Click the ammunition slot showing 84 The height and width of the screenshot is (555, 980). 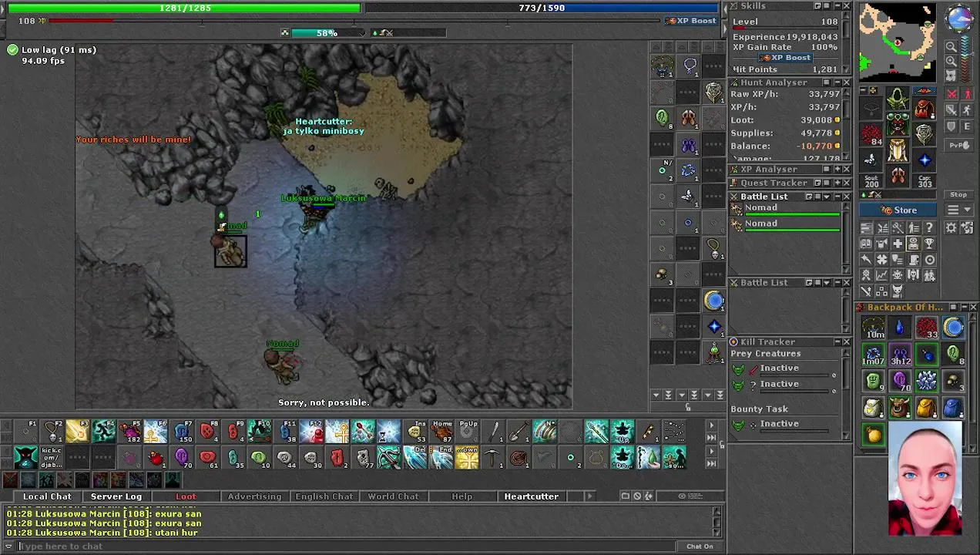tap(871, 135)
